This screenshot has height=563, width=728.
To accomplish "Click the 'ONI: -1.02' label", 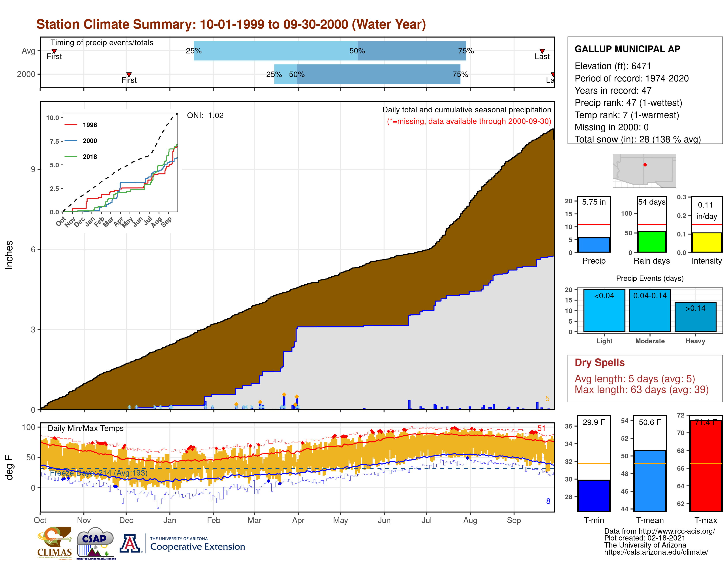I will coord(205,115).
